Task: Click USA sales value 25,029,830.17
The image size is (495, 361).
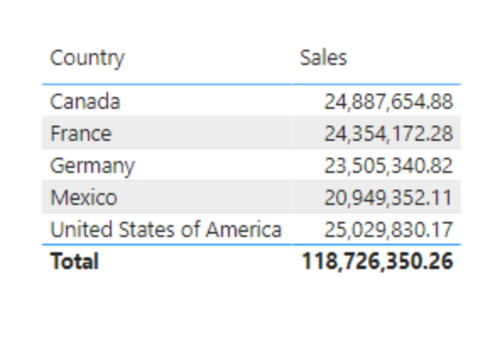Action: coord(388,230)
